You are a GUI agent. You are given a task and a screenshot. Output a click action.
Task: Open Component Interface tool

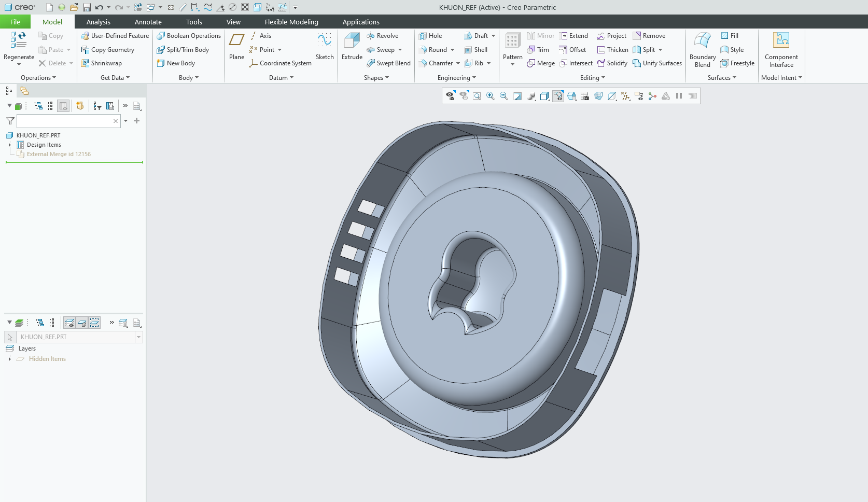tap(781, 41)
